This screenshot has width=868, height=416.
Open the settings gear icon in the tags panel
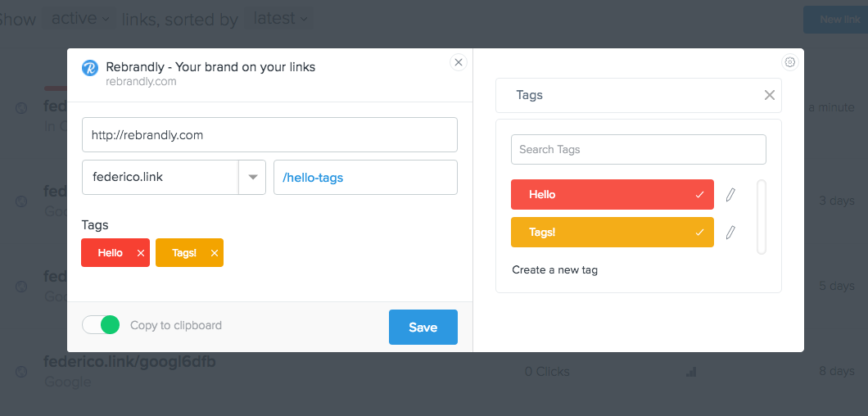(790, 62)
